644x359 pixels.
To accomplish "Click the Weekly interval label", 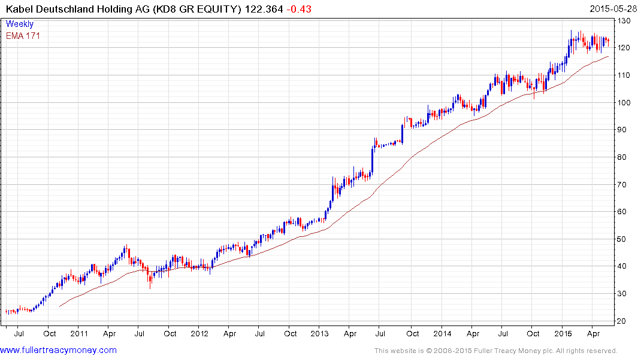I will click(x=20, y=24).
